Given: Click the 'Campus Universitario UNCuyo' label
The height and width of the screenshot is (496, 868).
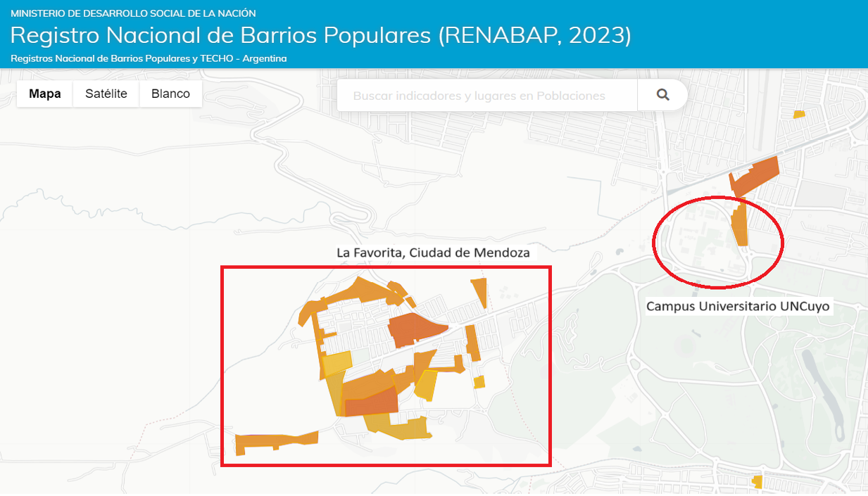Looking at the screenshot, I should [x=738, y=306].
